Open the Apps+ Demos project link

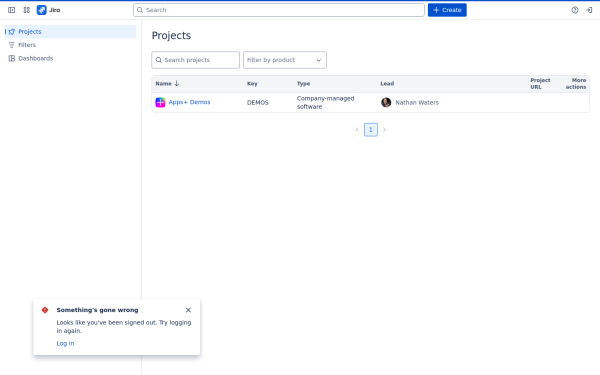pos(189,102)
